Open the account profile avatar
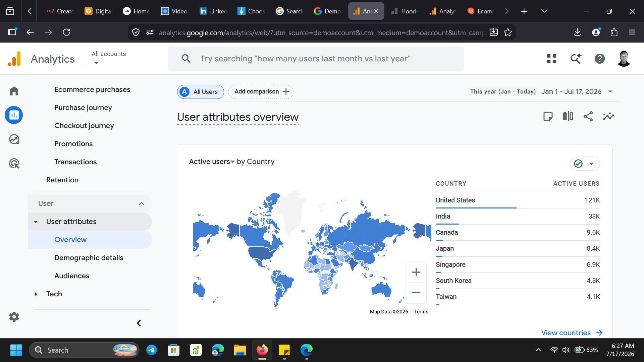Image resolution: width=644 pixels, height=362 pixels. (x=624, y=59)
